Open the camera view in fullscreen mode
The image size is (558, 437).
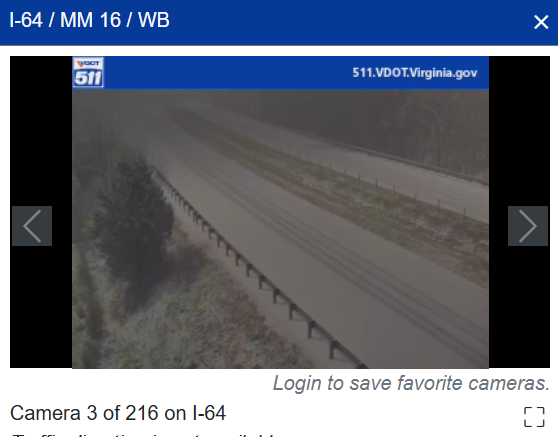coord(534,417)
